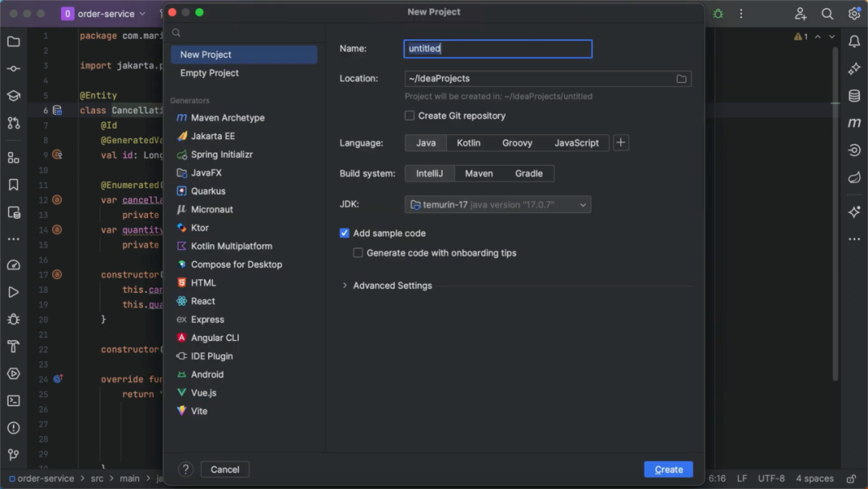Image resolution: width=868 pixels, height=489 pixels.
Task: Open the Debug tool window in left sidebar
Action: coord(14,319)
